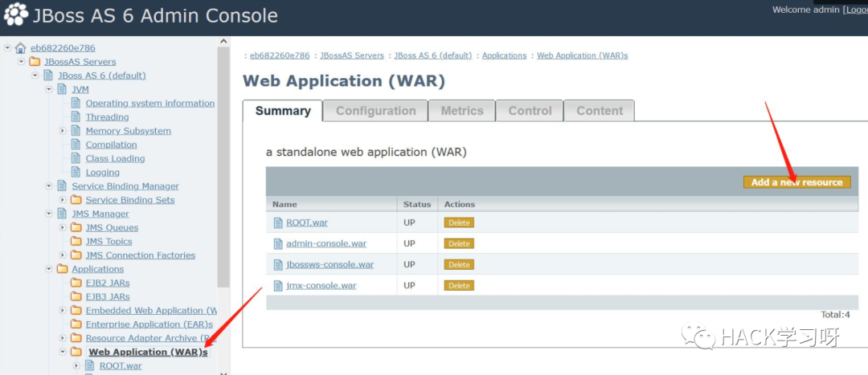Click the page icon beside Compilation
This screenshot has width=868, height=375.
point(76,145)
